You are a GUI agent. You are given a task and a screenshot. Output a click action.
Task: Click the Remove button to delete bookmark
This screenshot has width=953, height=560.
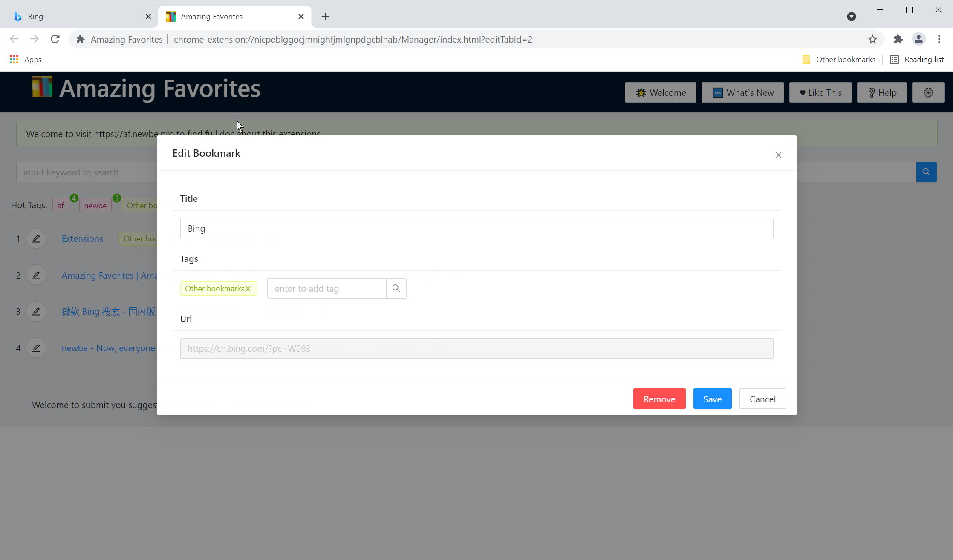(659, 399)
